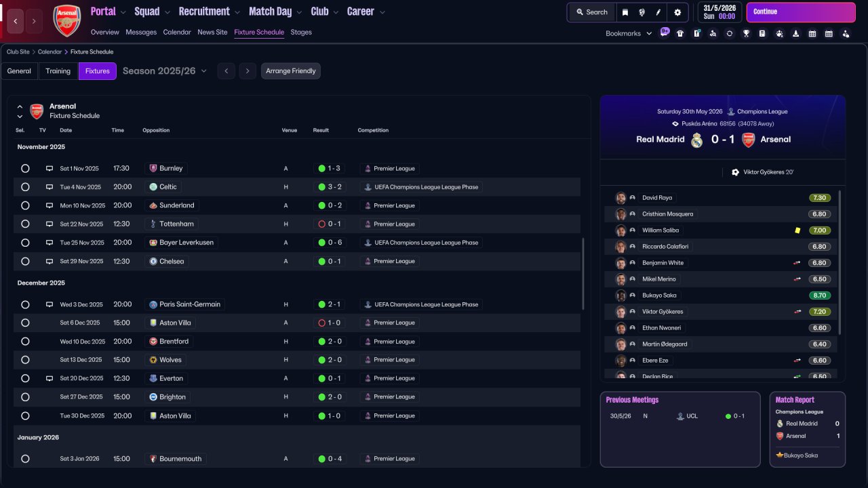Screen dimensions: 868x488
Task: Click the Calendar breadcrumb link
Action: coord(50,52)
